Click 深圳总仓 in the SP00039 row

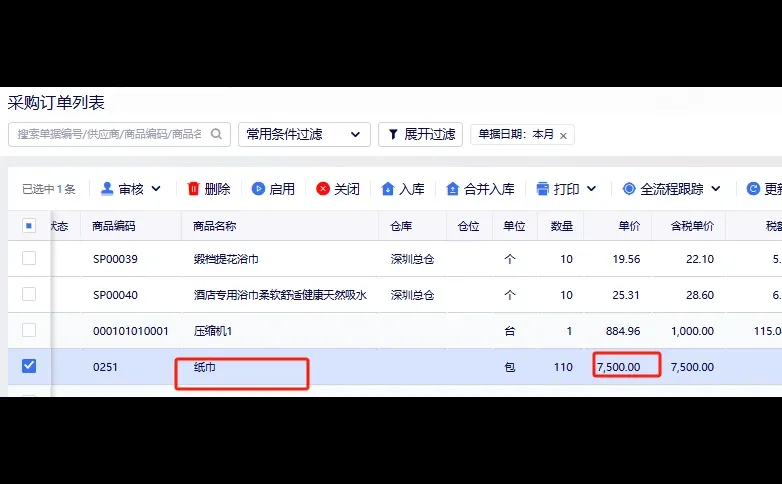(412, 259)
